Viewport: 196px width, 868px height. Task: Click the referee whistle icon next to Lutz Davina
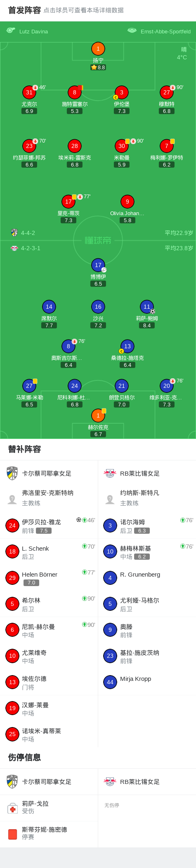11,30
